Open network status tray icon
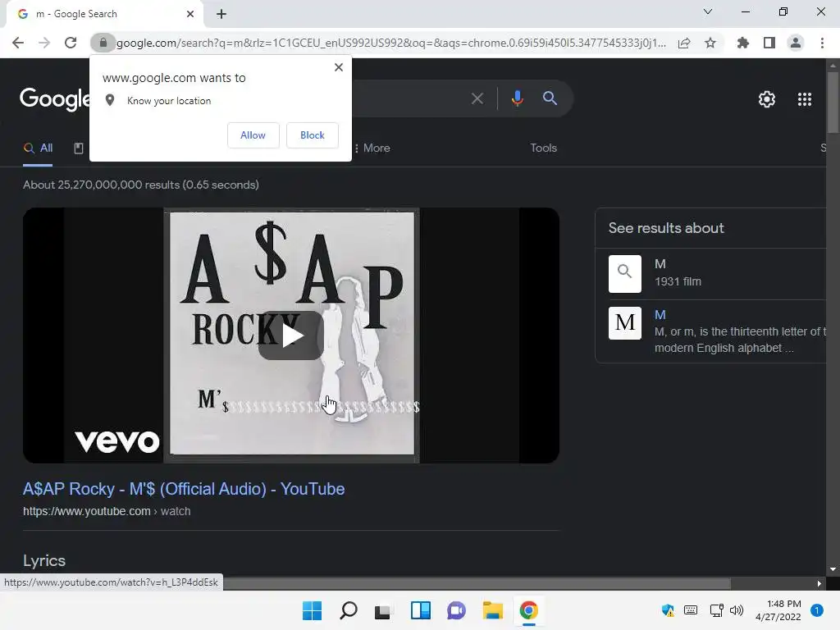Image resolution: width=840 pixels, height=630 pixels. pyautogui.click(x=716, y=610)
